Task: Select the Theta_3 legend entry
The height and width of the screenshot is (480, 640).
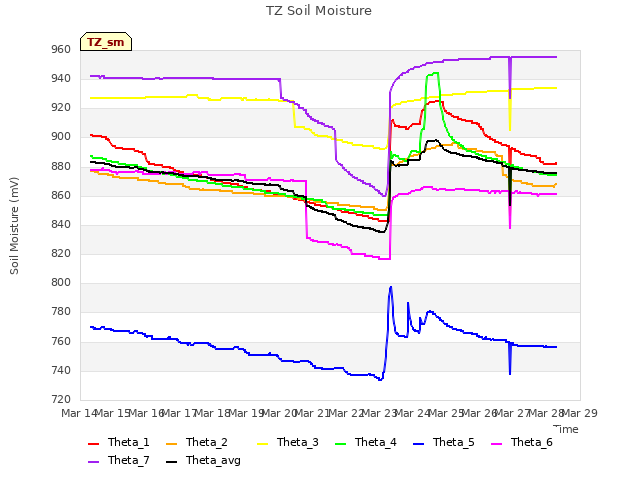Action: (x=288, y=442)
